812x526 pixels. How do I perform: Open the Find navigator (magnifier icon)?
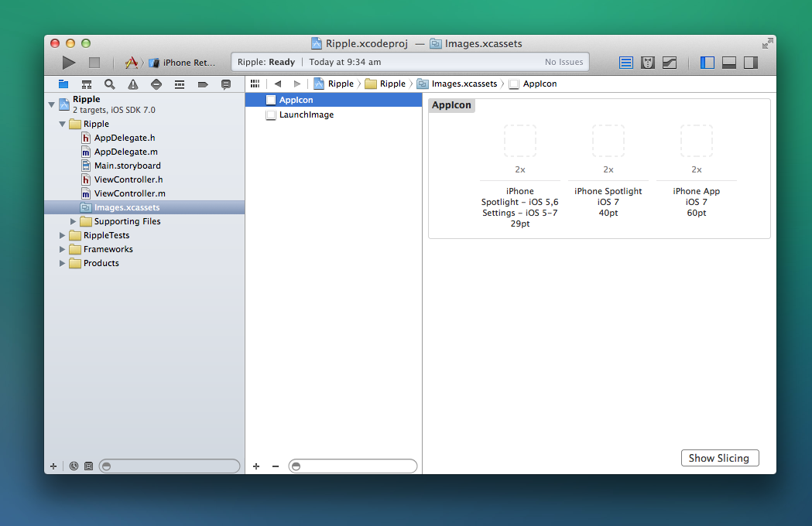pos(110,84)
